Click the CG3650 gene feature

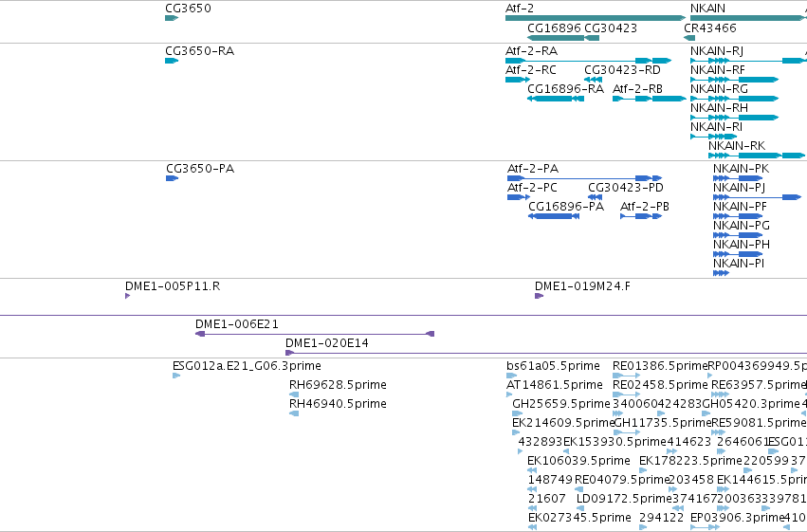point(172,18)
